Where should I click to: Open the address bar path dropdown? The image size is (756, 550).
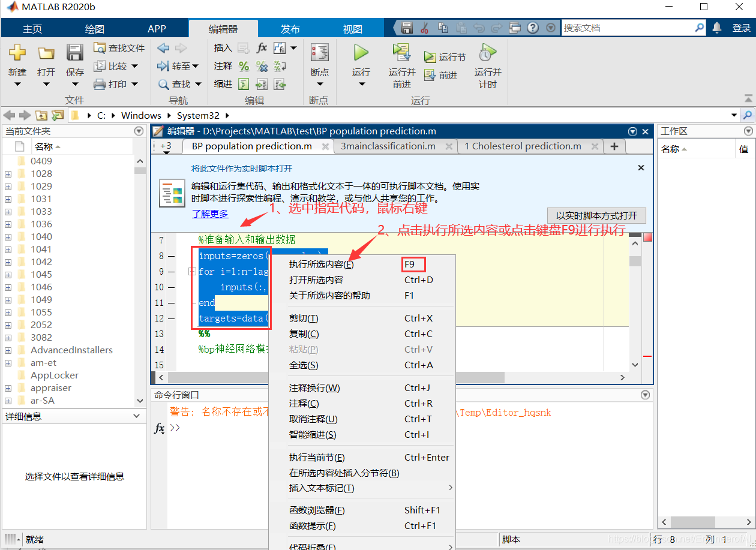734,115
